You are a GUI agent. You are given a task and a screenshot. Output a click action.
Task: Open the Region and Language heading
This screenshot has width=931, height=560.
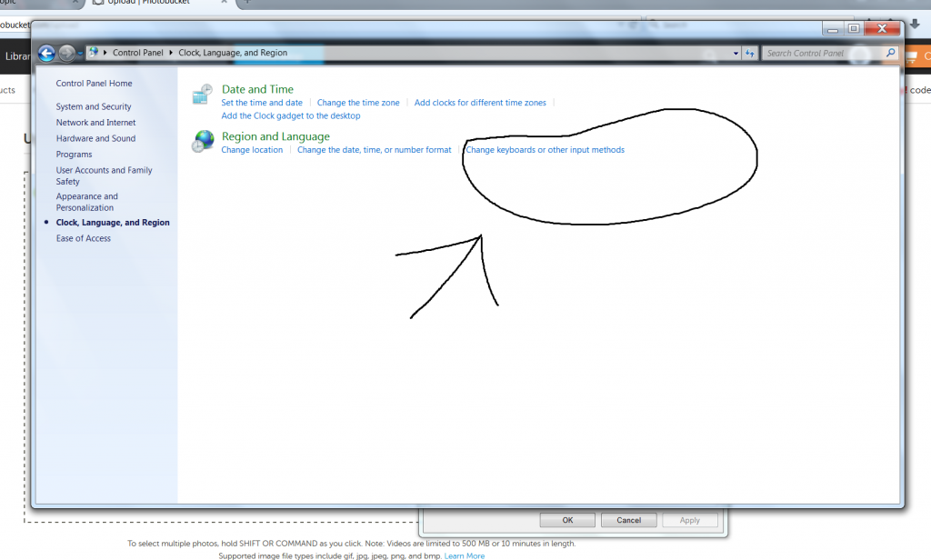275,136
